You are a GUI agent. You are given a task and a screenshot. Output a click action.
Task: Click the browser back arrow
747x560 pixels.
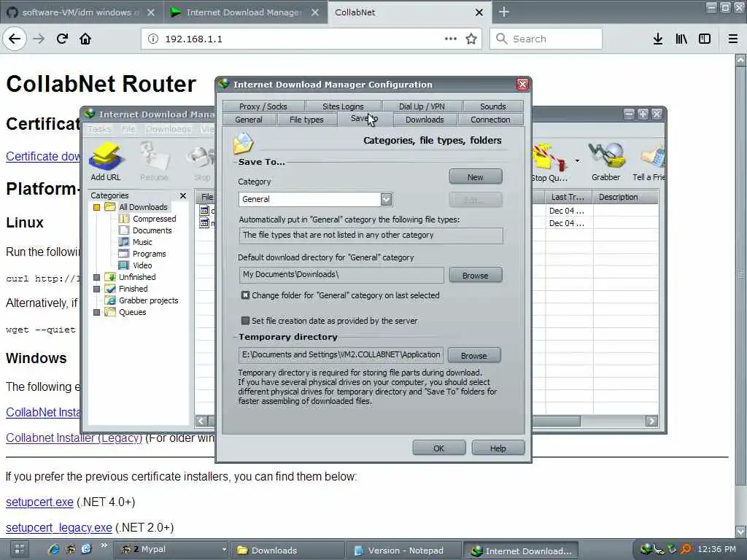pos(15,39)
